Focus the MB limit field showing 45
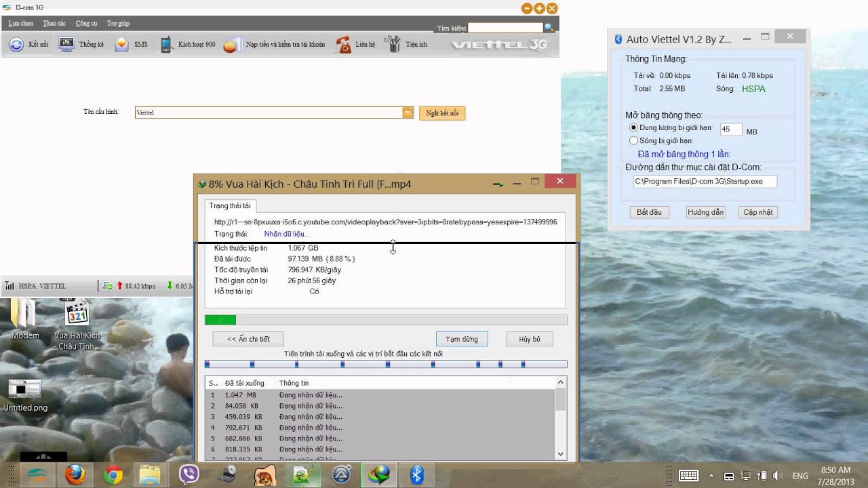 pyautogui.click(x=731, y=129)
